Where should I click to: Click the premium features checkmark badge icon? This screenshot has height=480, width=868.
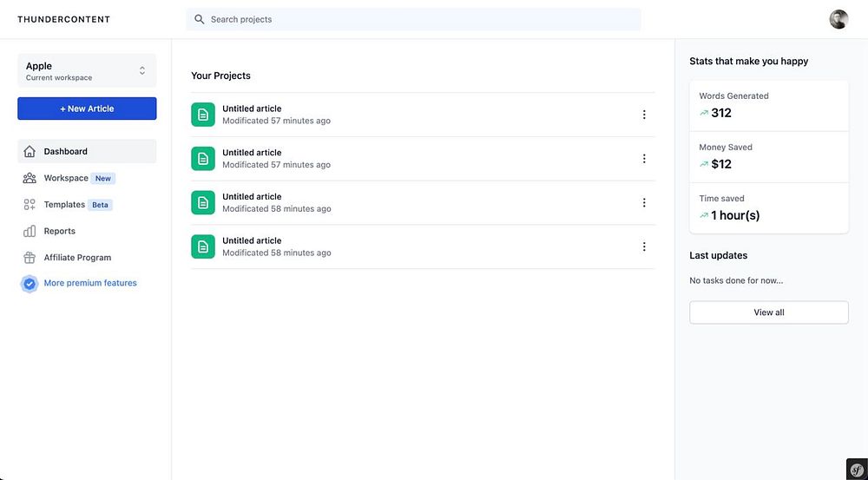click(30, 284)
